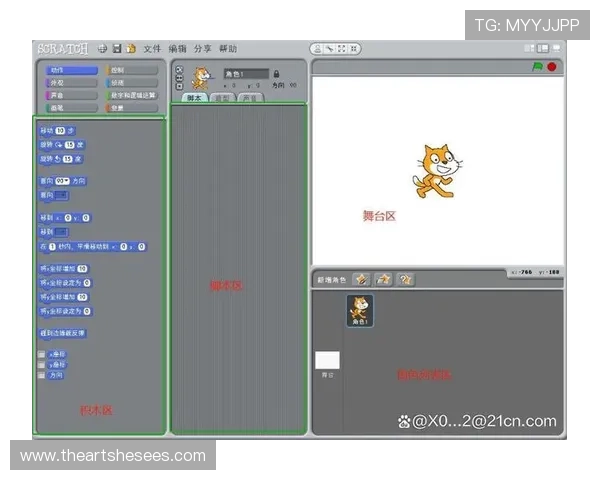Select the white stage thumbnail

(328, 361)
